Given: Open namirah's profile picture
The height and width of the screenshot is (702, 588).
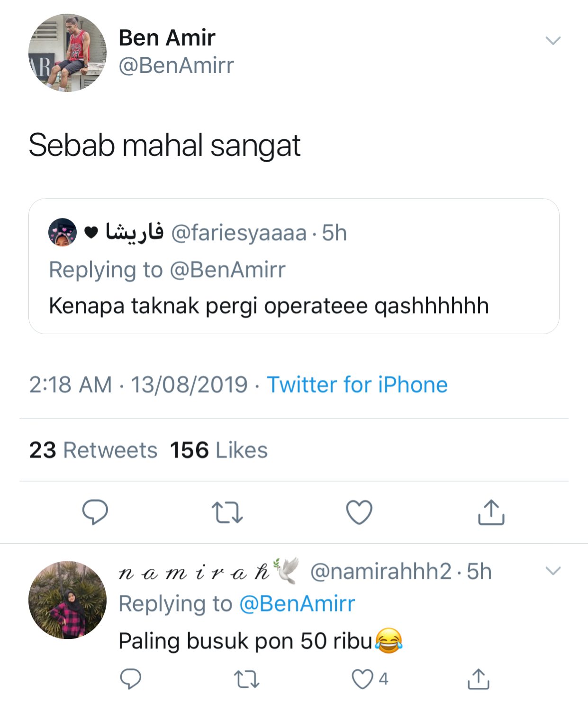Looking at the screenshot, I should point(67,600).
